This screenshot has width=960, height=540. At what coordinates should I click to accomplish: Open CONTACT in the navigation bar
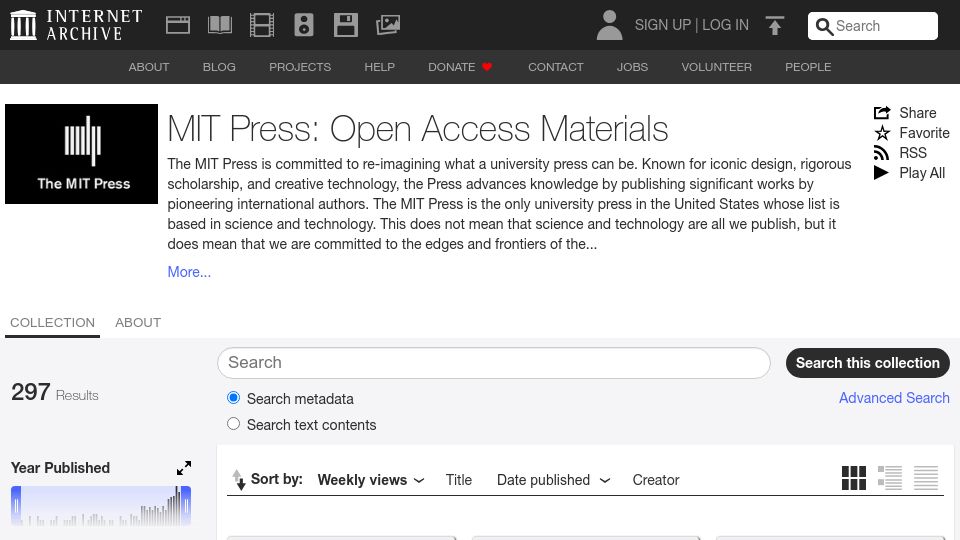coord(556,67)
